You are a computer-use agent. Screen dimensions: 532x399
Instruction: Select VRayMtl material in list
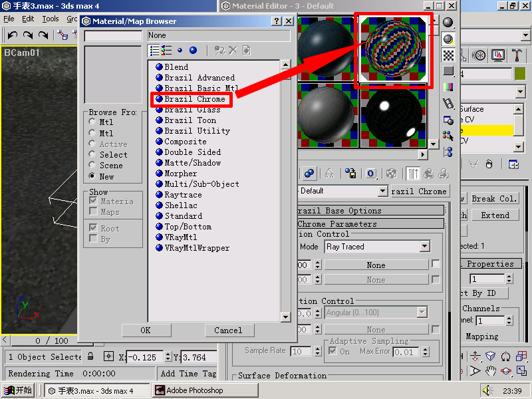coord(176,237)
